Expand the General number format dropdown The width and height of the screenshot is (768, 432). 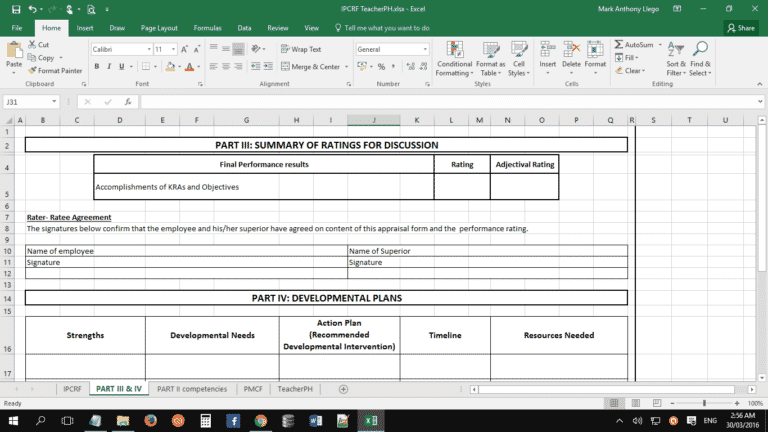(x=425, y=49)
